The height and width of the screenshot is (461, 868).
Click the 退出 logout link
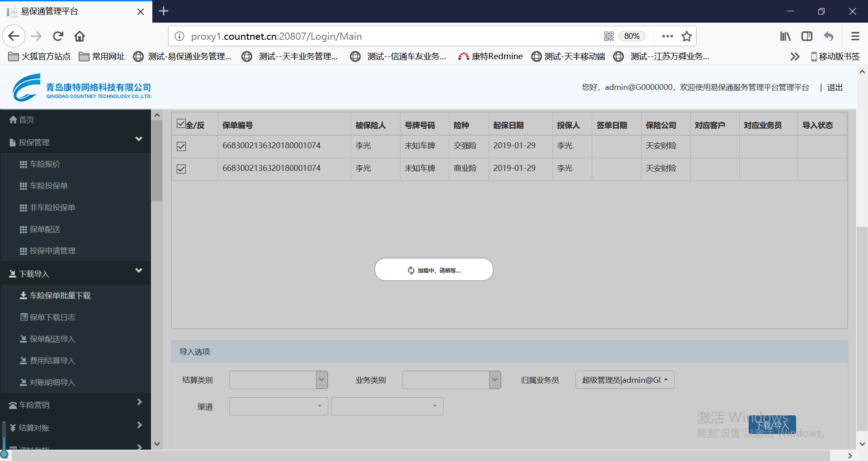pyautogui.click(x=835, y=88)
